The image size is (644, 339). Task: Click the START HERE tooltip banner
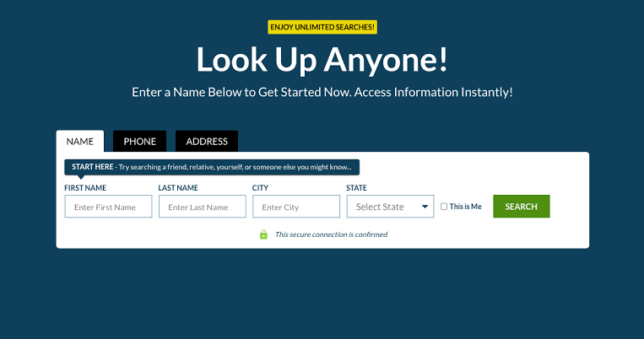coord(212,167)
